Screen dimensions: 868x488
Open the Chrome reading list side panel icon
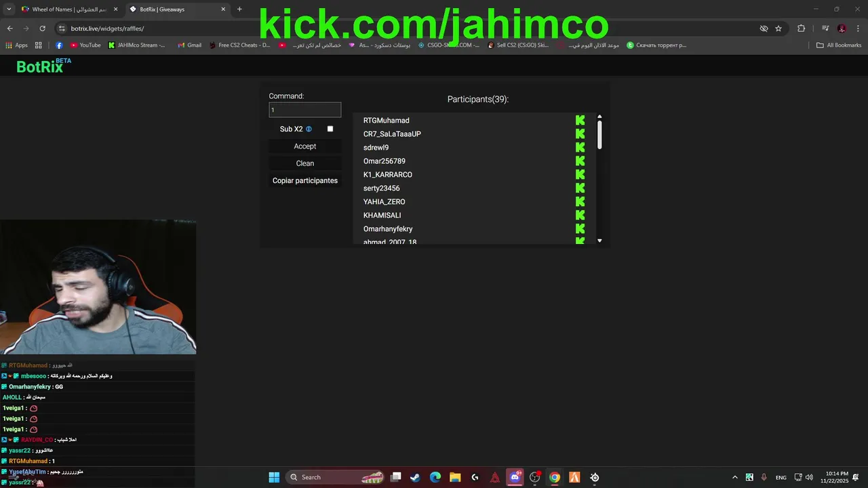pyautogui.click(x=825, y=28)
